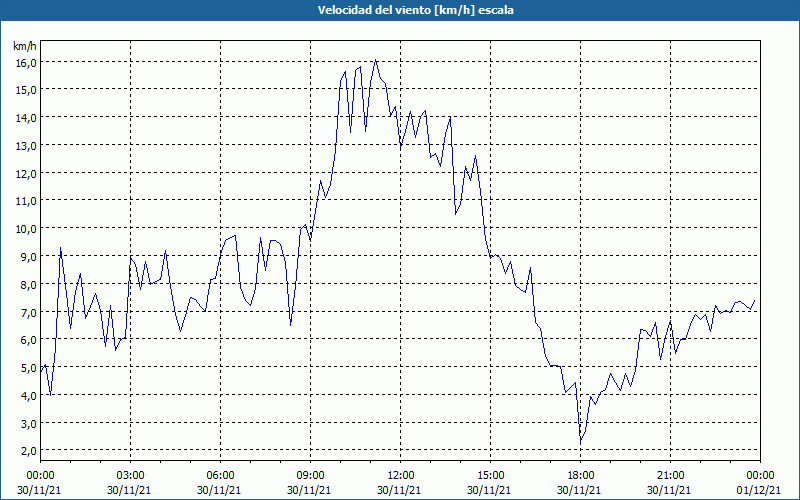Click the 00:00 label dated 30/11/21
The image size is (800, 500).
40,476
